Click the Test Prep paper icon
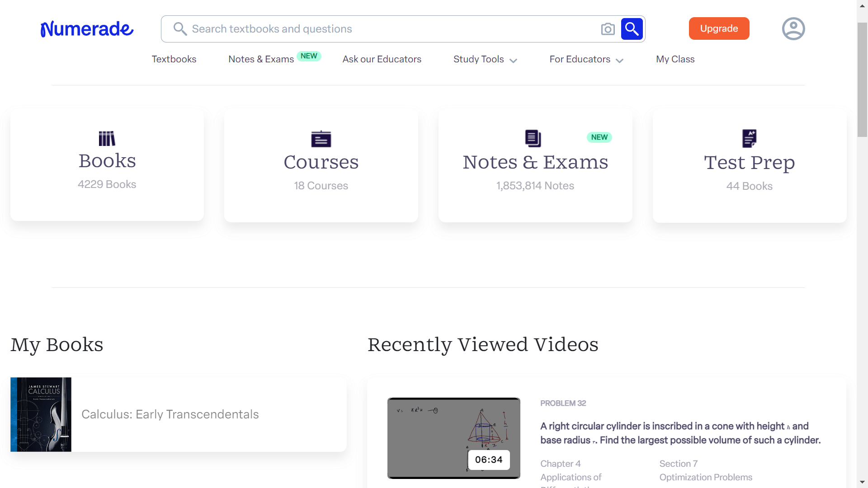 click(x=749, y=138)
